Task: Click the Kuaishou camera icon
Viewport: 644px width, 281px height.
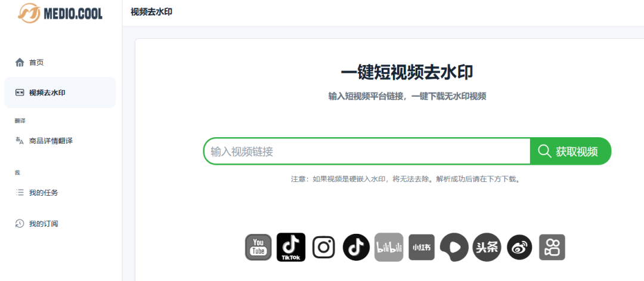Action: pos(552,248)
